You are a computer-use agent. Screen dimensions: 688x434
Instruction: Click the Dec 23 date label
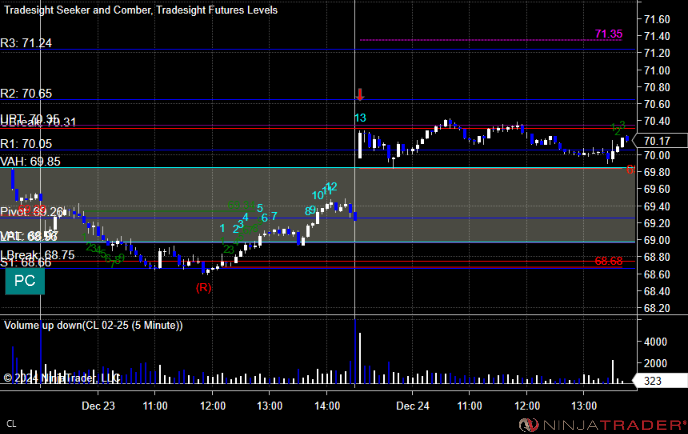pos(98,406)
